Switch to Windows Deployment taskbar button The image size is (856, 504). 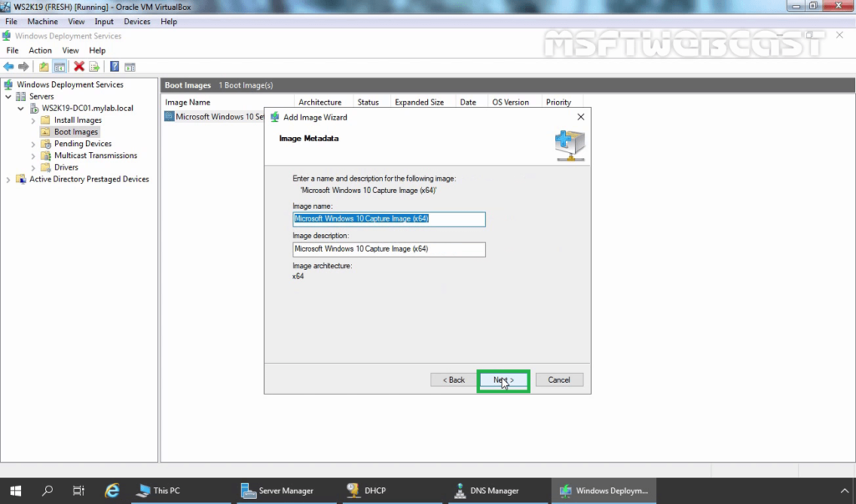coord(604,491)
